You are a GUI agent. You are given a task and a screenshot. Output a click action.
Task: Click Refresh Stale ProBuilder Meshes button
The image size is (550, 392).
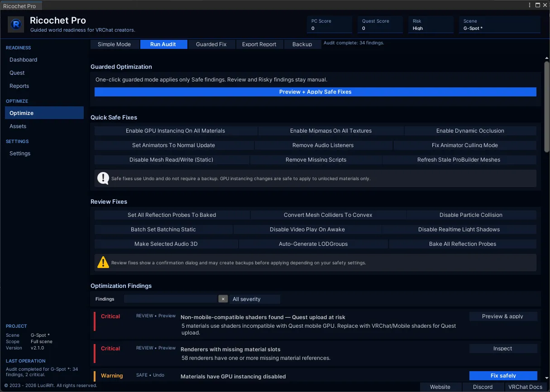[459, 160]
